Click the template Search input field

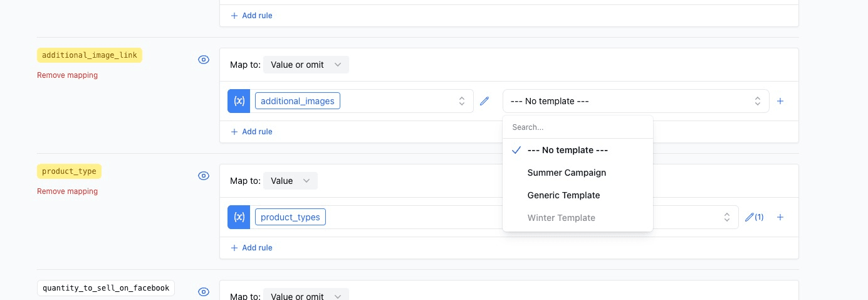click(577, 127)
